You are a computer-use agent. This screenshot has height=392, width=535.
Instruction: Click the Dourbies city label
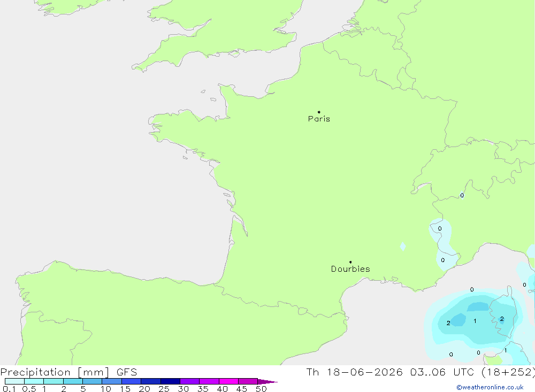coord(350,269)
